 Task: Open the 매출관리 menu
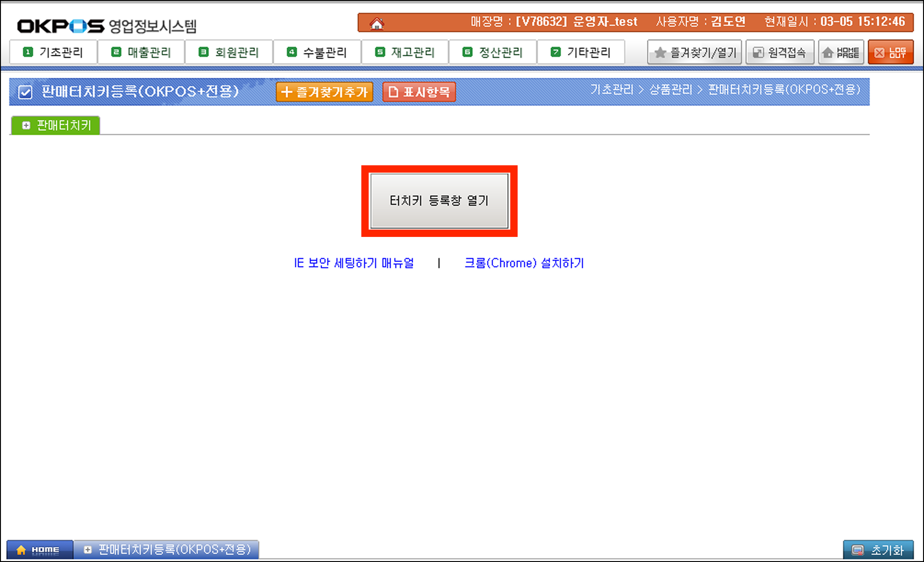click(141, 52)
